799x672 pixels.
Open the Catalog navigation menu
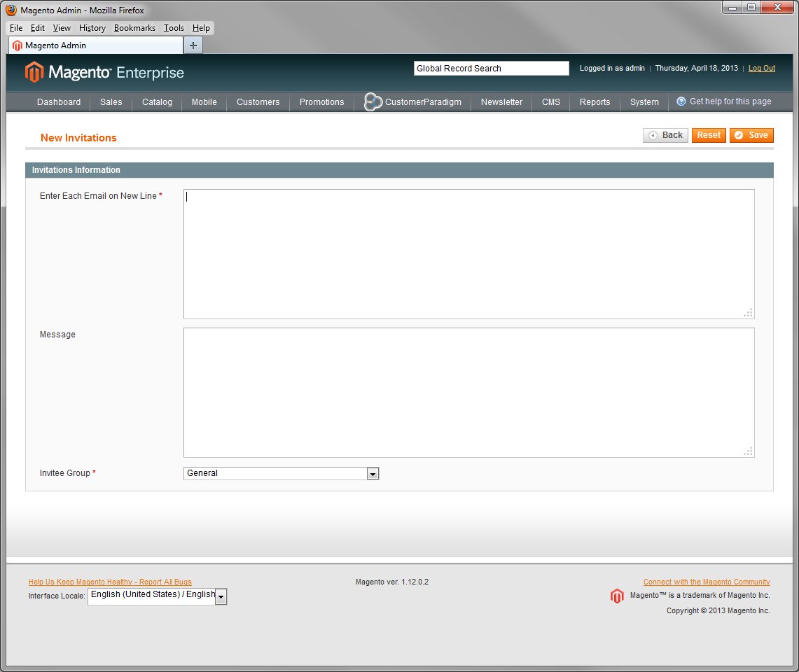(x=157, y=102)
